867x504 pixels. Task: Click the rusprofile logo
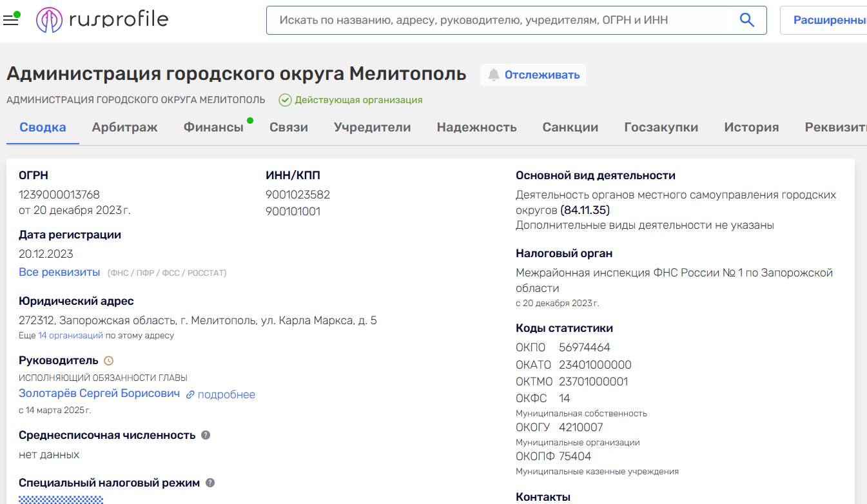click(102, 20)
